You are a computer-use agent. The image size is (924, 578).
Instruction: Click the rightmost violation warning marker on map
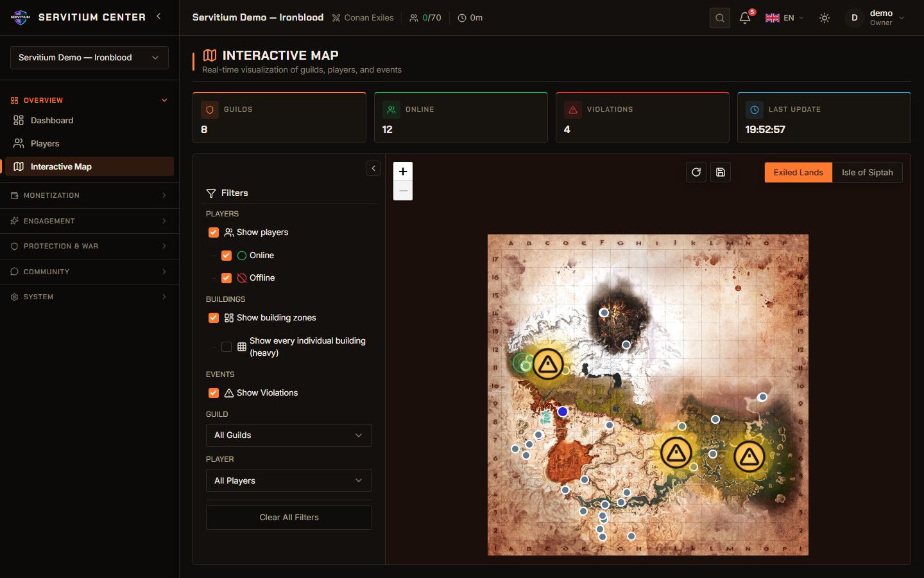pos(749,457)
